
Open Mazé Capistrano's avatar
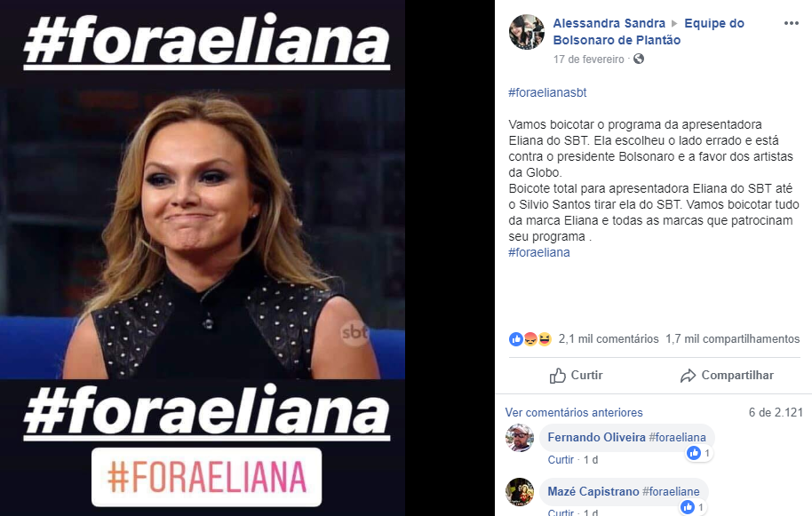[x=520, y=492]
